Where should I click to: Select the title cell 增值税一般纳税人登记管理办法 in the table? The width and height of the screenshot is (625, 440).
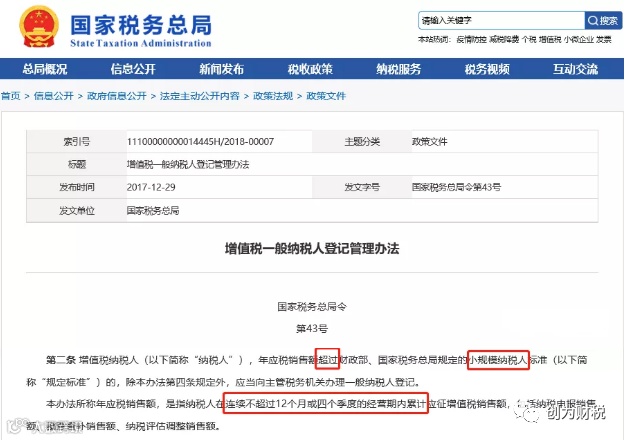[188, 164]
